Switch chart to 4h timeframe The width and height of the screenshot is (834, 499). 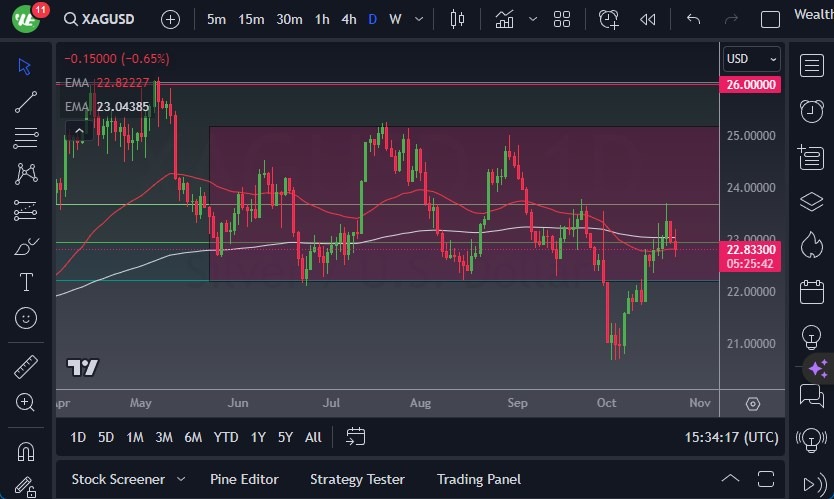point(348,19)
